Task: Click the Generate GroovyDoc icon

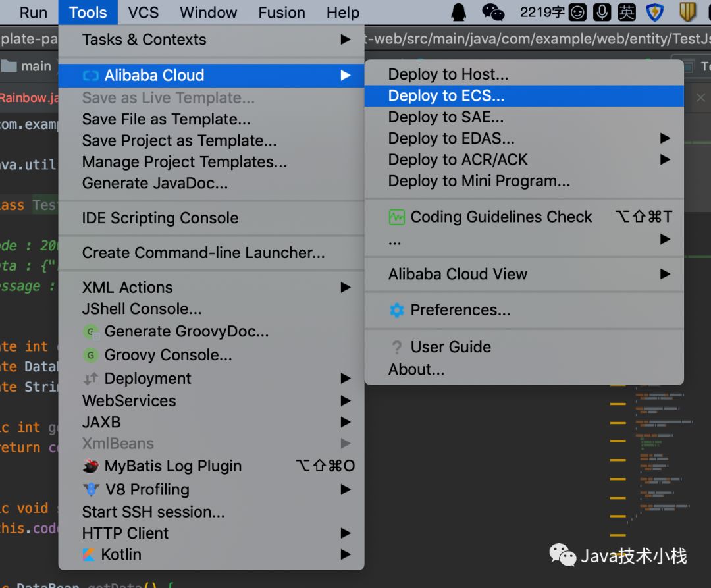Action: [91, 332]
